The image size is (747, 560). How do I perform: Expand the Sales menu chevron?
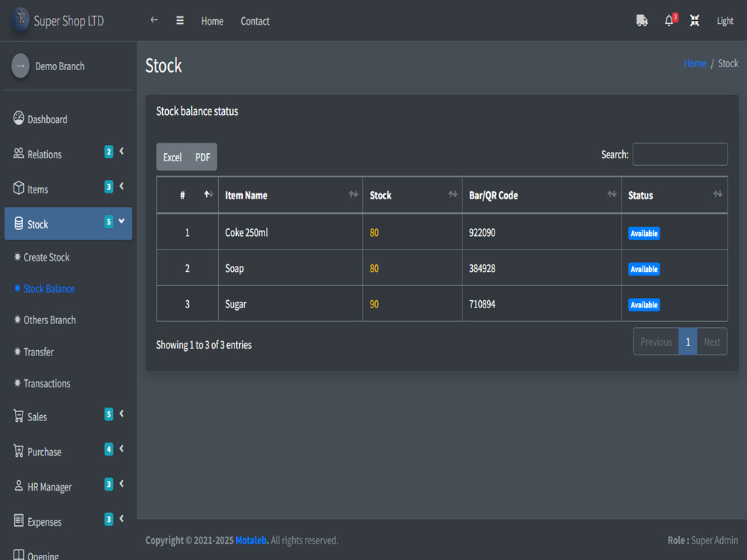(x=122, y=414)
